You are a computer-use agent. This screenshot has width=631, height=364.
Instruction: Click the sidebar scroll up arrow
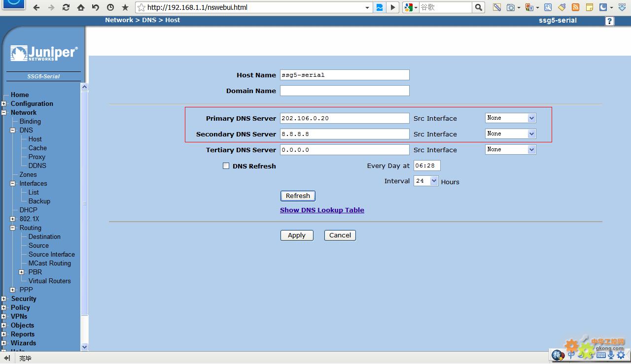click(84, 87)
